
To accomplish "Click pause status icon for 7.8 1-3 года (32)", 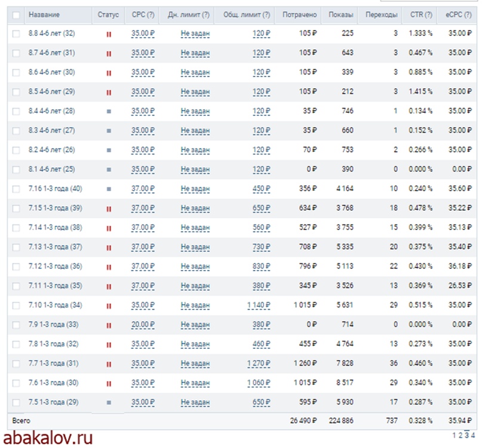I will [x=109, y=345].
